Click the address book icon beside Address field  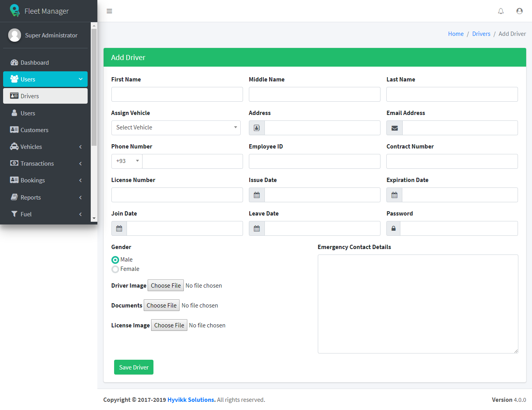coord(257,128)
